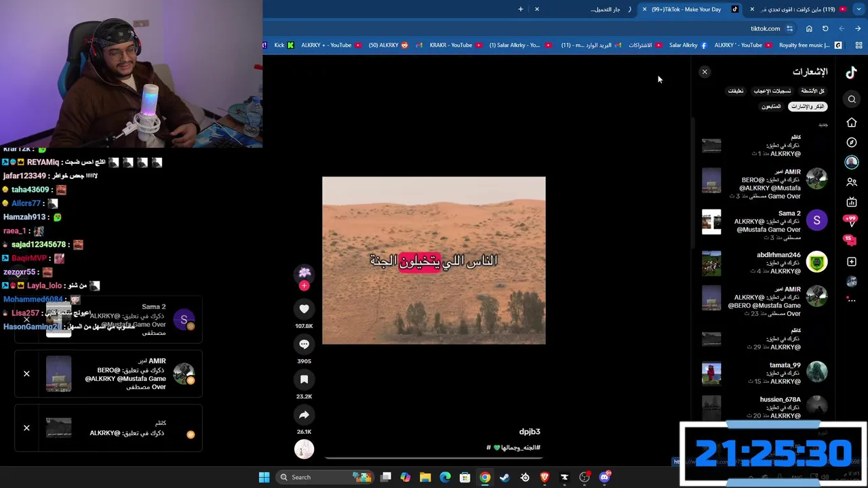Screen dimensions: 868x488
Task: Open the activity inbox with 99+ badge
Action: [x=850, y=220]
